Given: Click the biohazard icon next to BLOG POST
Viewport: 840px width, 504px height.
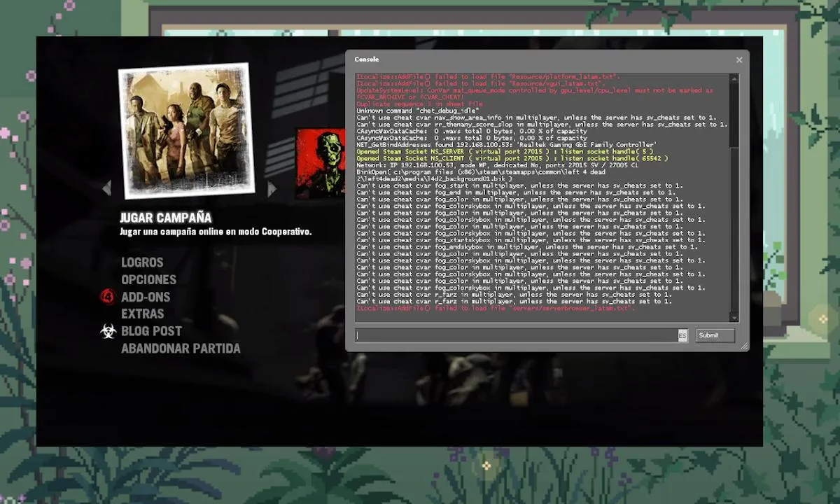Looking at the screenshot, I should (108, 331).
